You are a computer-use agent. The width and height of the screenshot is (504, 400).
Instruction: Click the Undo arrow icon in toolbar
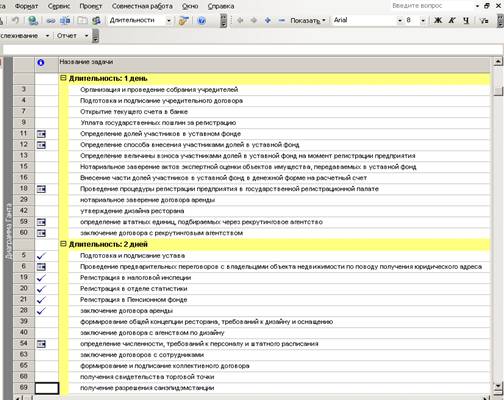15,21
